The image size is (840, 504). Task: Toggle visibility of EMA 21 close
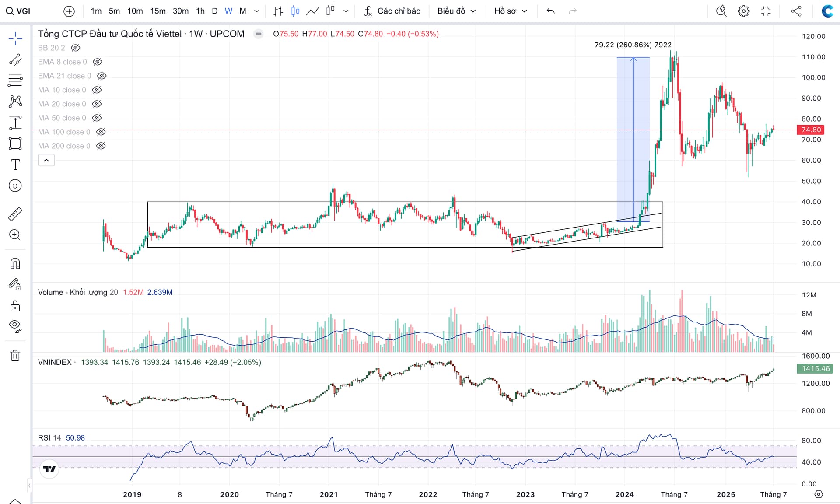click(x=101, y=76)
